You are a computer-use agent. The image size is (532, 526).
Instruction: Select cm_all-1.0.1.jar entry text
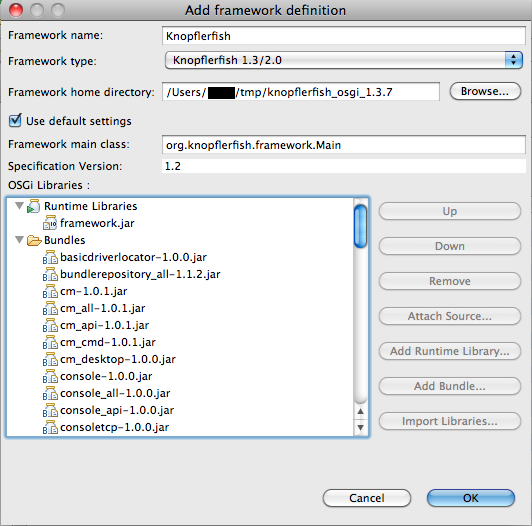pos(102,308)
